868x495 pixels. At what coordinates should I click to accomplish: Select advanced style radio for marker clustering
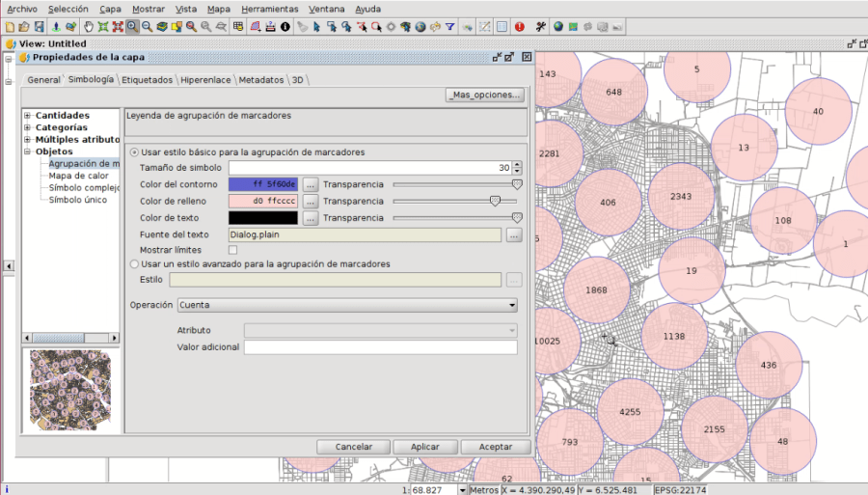tap(134, 263)
